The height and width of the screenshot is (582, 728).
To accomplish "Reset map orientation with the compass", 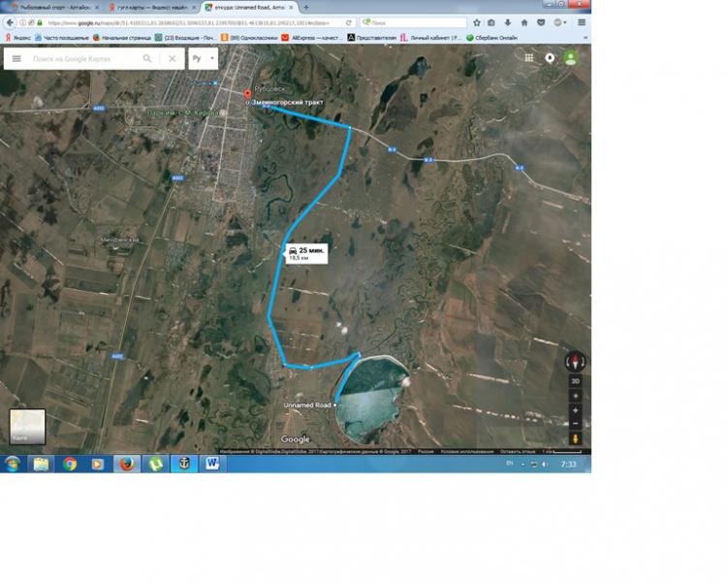I will 575,362.
